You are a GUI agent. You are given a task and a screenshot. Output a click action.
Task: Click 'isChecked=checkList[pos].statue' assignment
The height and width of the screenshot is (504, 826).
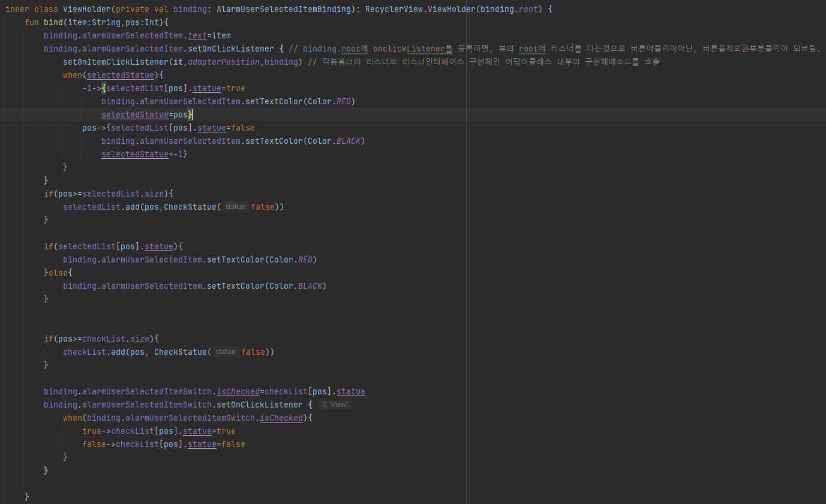click(x=291, y=392)
